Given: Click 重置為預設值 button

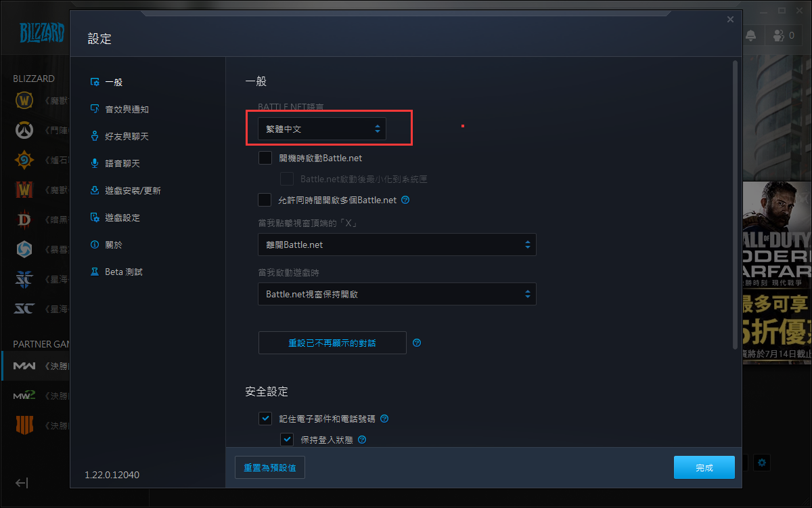Looking at the screenshot, I should pyautogui.click(x=270, y=467).
